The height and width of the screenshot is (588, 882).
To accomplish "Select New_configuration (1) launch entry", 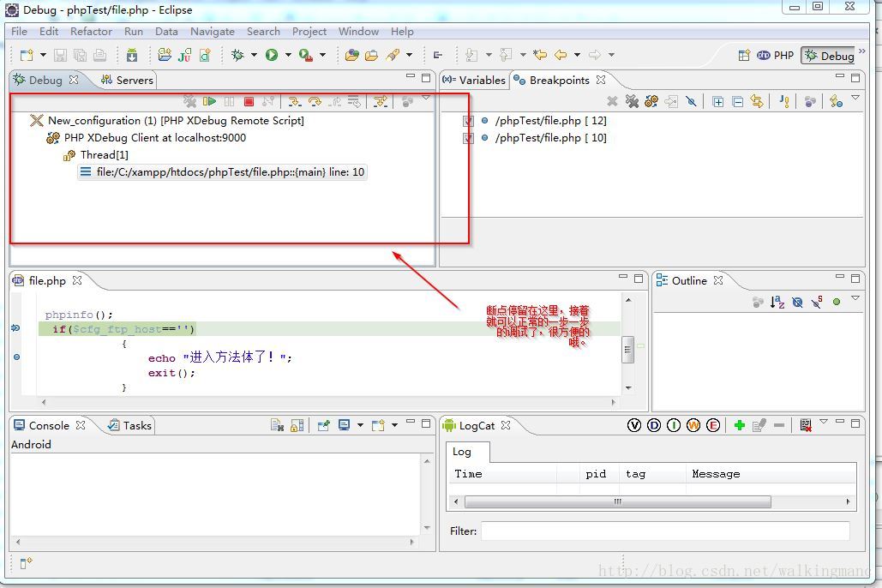I will point(167,120).
